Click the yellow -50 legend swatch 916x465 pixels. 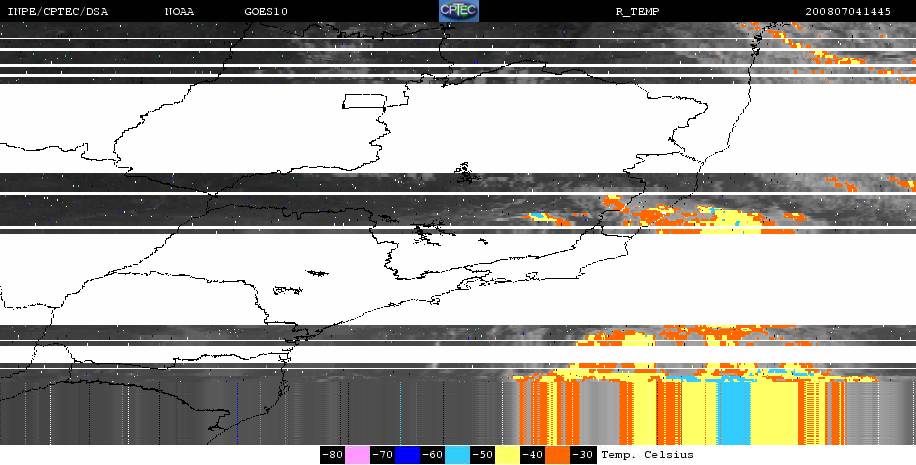tap(508, 455)
